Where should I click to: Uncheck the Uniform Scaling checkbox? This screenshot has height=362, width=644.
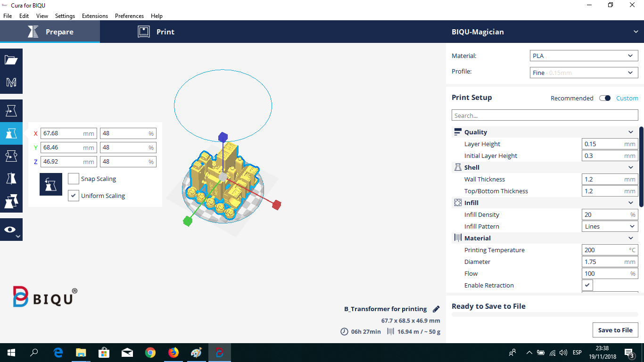73,196
